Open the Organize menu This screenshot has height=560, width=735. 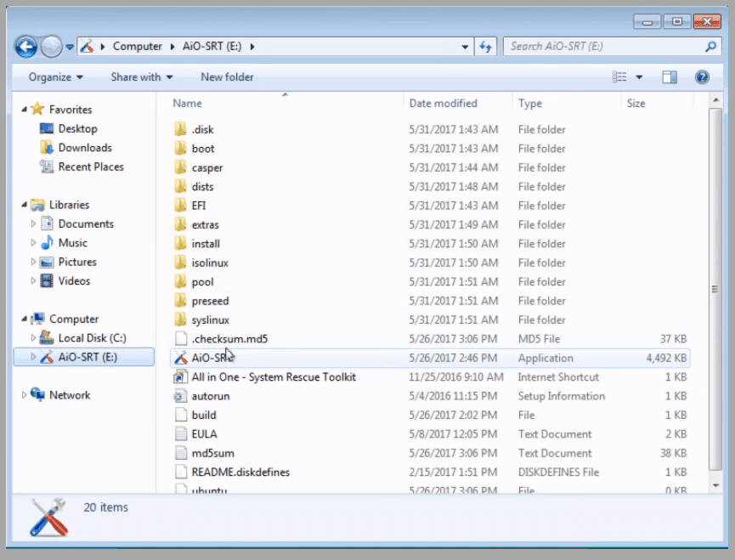55,77
